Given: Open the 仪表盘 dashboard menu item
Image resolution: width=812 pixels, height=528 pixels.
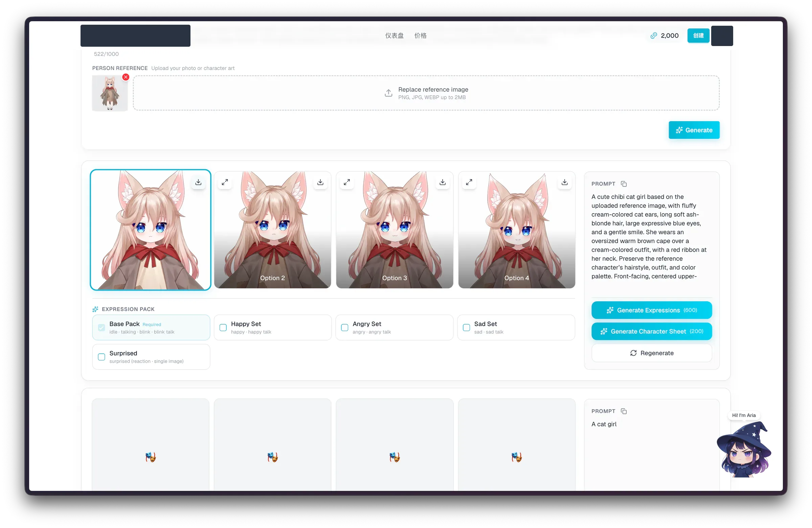Looking at the screenshot, I should coord(394,36).
